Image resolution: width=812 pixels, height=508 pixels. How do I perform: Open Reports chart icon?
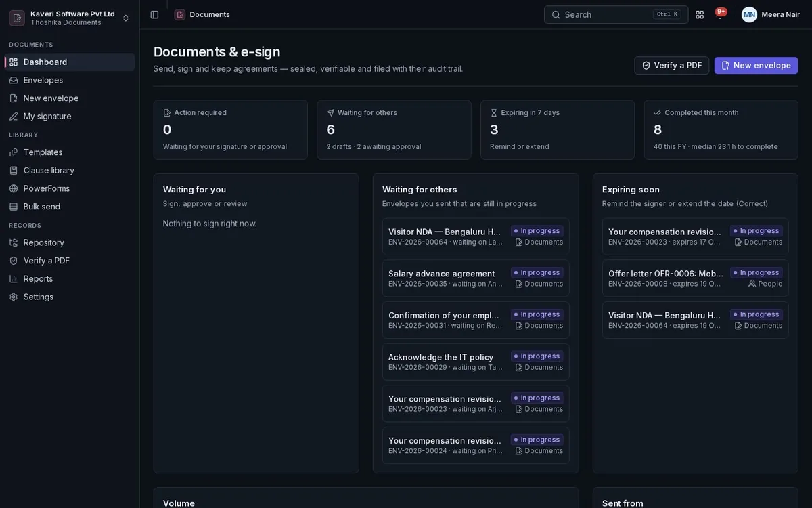(x=14, y=278)
